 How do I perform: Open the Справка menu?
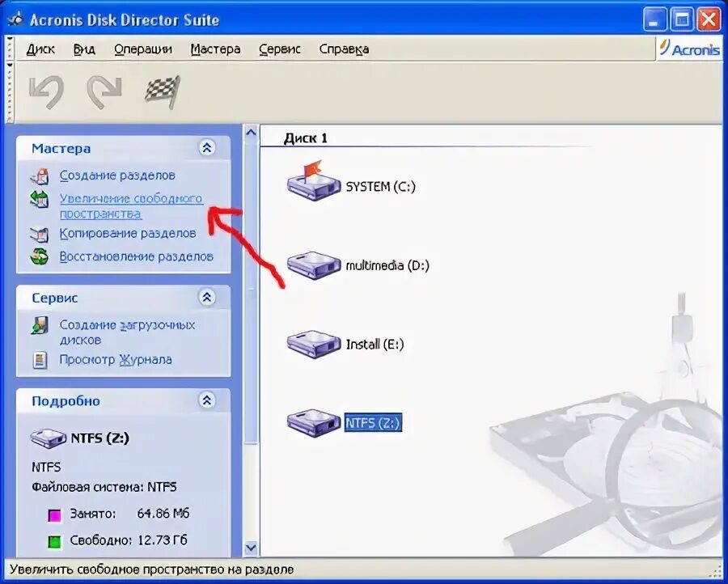click(344, 49)
